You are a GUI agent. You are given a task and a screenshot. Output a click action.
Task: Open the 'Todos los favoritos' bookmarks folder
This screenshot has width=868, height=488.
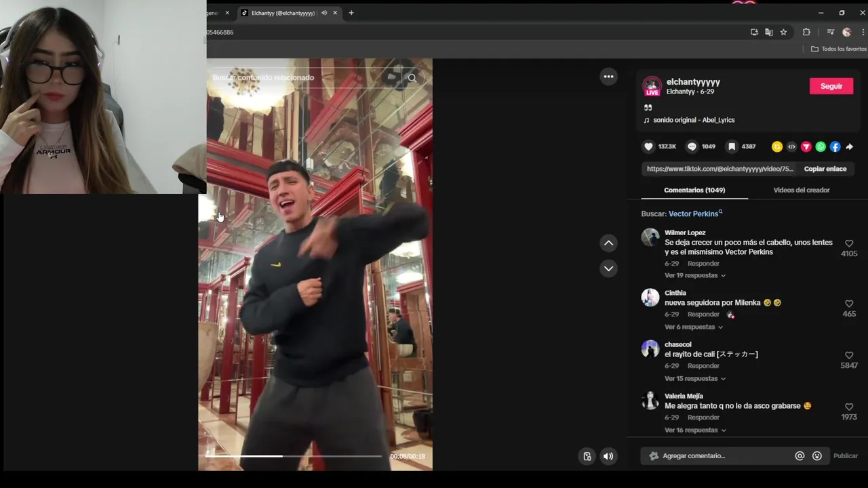pos(839,49)
